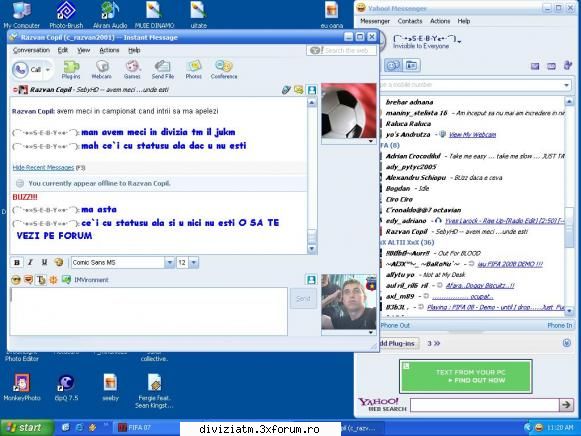The width and height of the screenshot is (581, 436).
Task: Click the Call phone icon in IM window
Action: click(x=20, y=69)
